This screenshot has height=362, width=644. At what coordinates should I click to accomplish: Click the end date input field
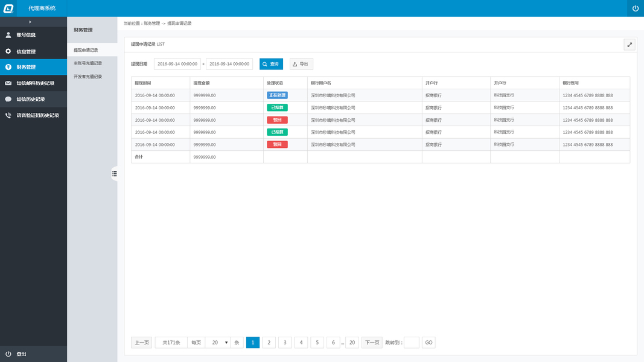(229, 64)
